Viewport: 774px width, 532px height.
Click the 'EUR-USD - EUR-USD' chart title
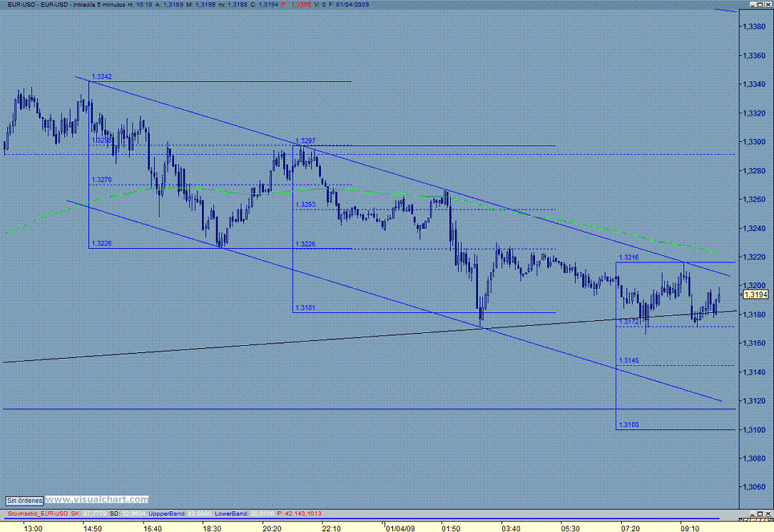point(39,4)
